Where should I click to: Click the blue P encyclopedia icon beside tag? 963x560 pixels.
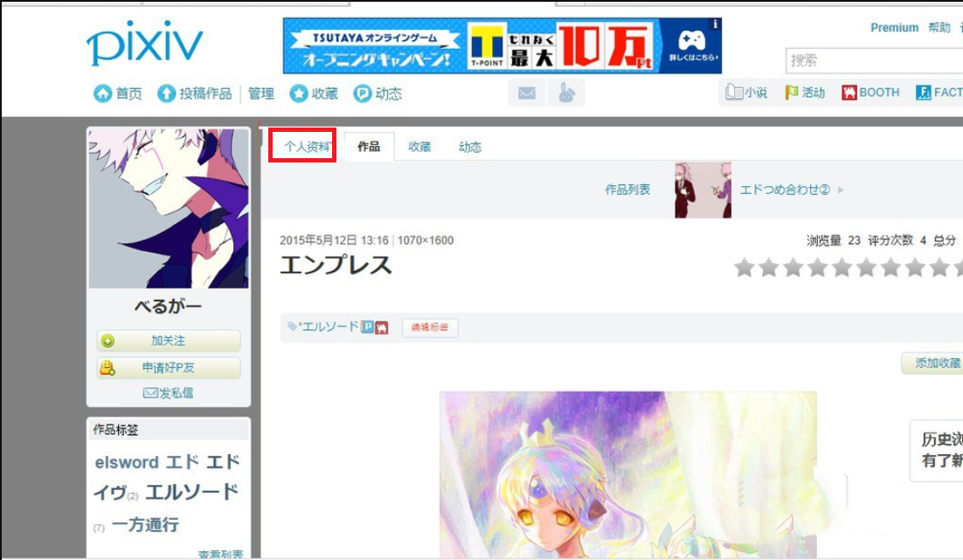[368, 327]
